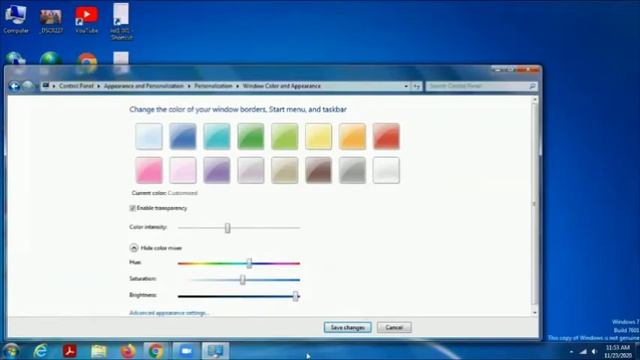Click the Brightness slider handle
The image size is (640, 360).
pyautogui.click(x=296, y=296)
